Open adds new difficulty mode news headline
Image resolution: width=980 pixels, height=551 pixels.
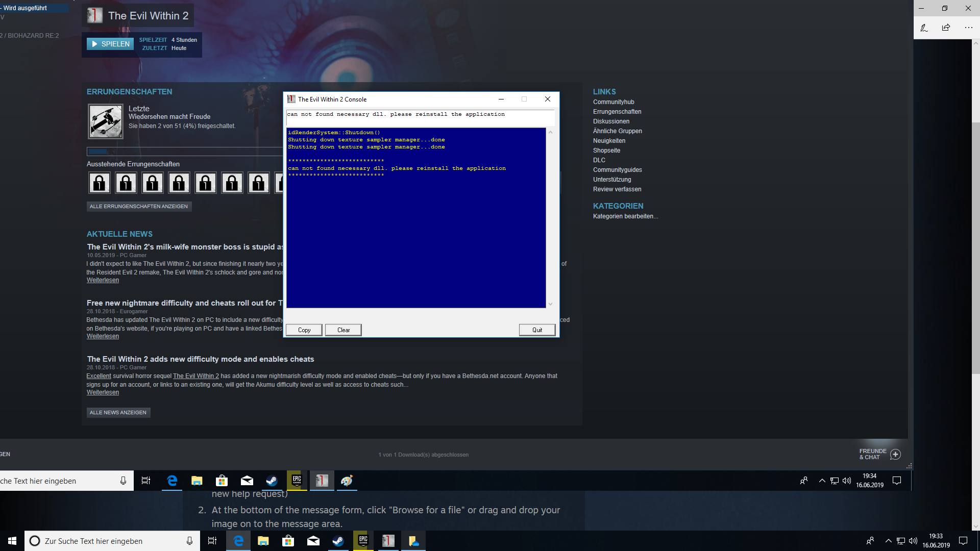[x=201, y=359]
